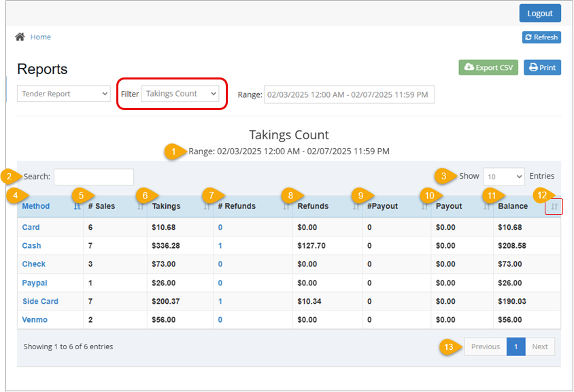This screenshot has height=392, width=574.
Task: Sort the table by Takings
Action: (206, 206)
